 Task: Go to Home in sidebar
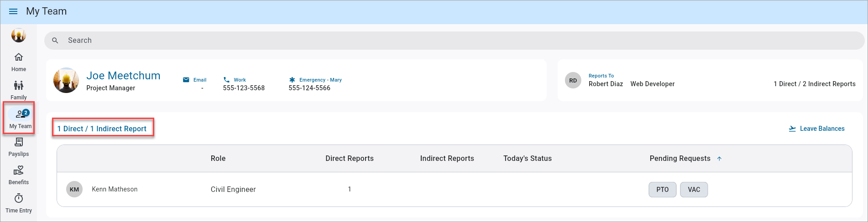[x=19, y=62]
